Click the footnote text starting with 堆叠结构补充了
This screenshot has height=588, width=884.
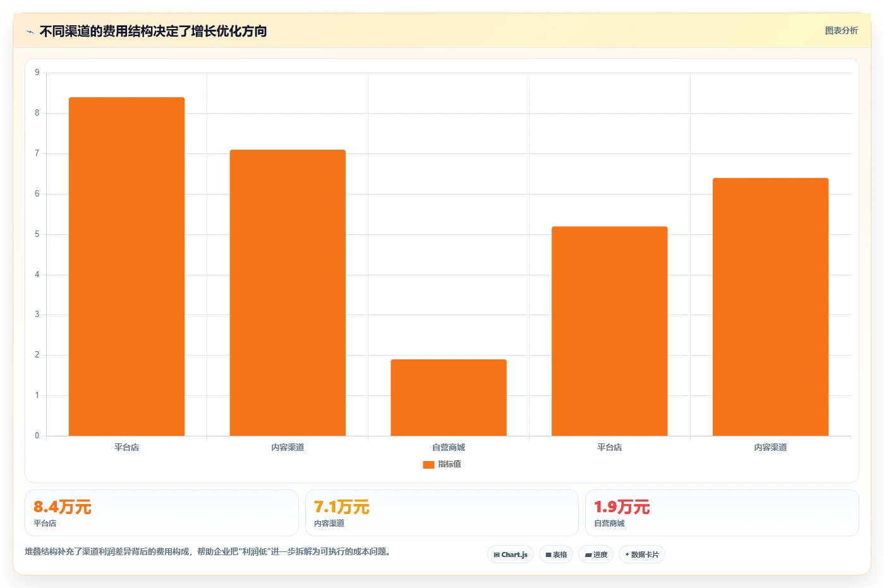click(x=209, y=551)
